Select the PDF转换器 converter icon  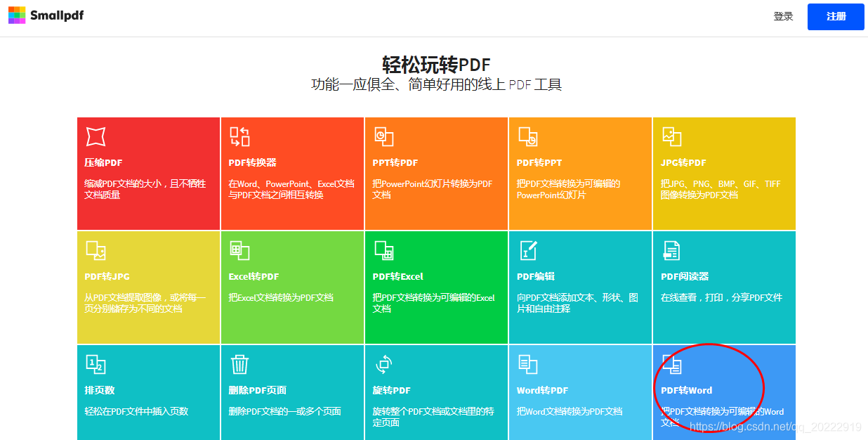(239, 136)
